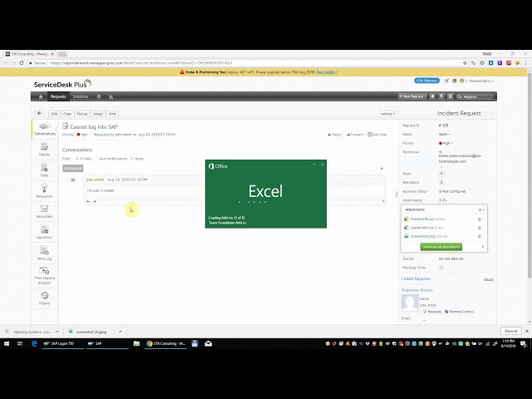Open the shopping cart icon in header
The image size is (532, 399).
tap(446, 81)
